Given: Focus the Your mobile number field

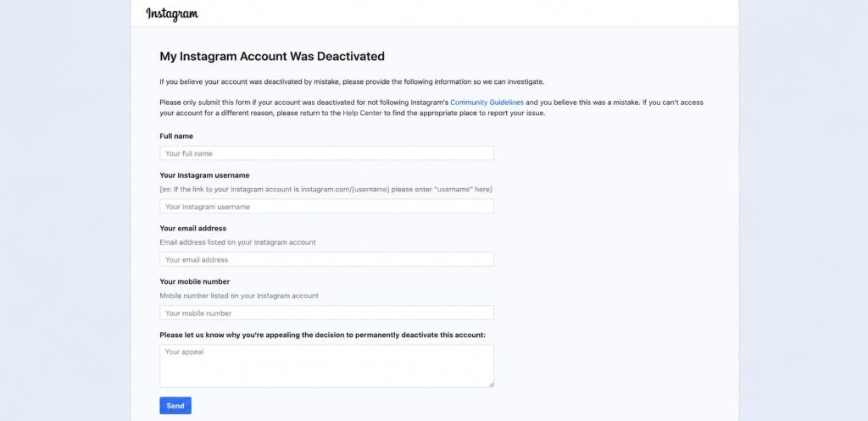Looking at the screenshot, I should coord(326,313).
